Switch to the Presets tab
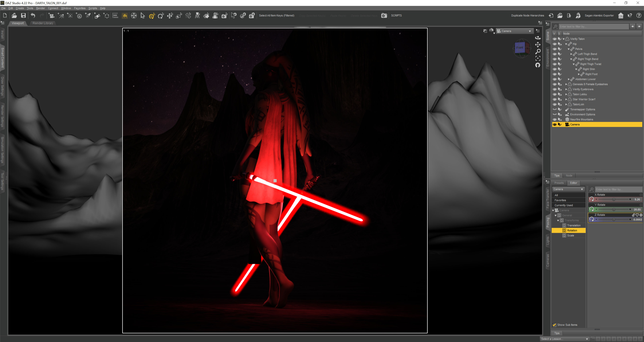This screenshot has width=644, height=342. (x=559, y=183)
